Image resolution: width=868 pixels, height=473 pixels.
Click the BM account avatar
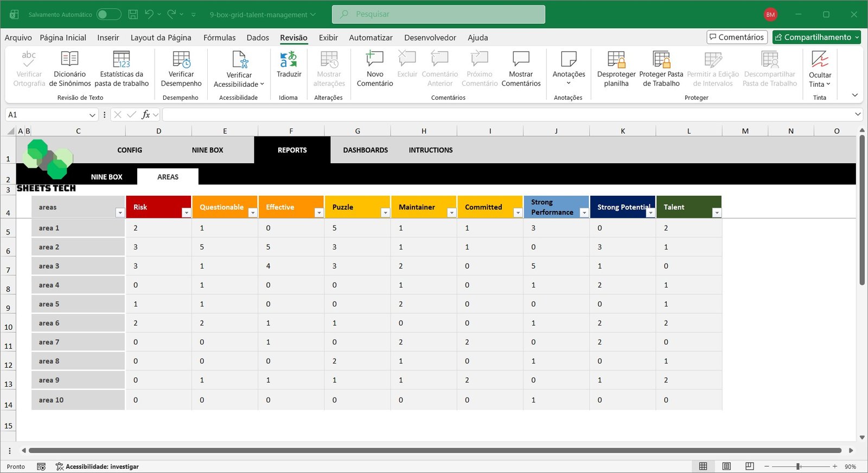[x=770, y=15]
